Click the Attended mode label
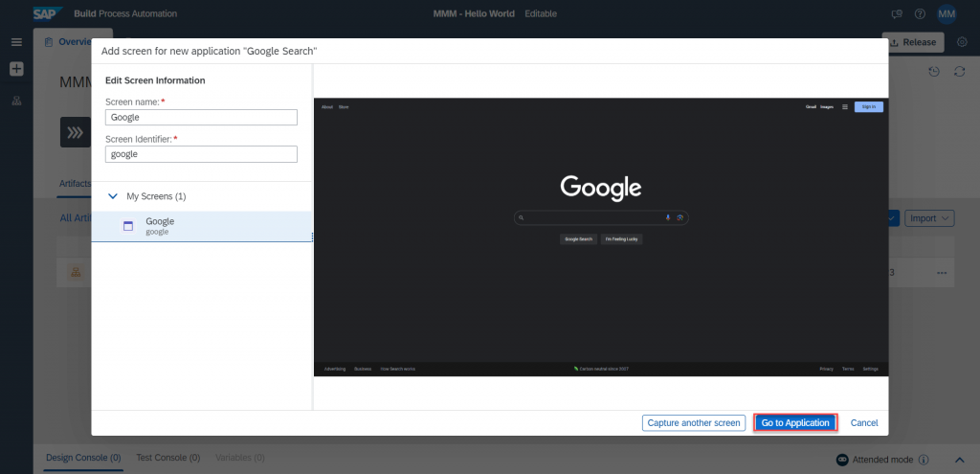Screen dimensions: 980x474 coord(882,460)
